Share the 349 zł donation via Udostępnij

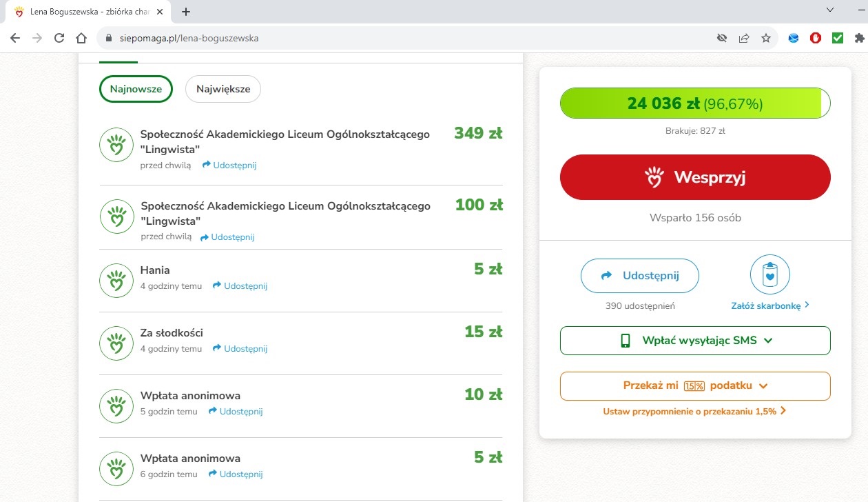coord(229,165)
